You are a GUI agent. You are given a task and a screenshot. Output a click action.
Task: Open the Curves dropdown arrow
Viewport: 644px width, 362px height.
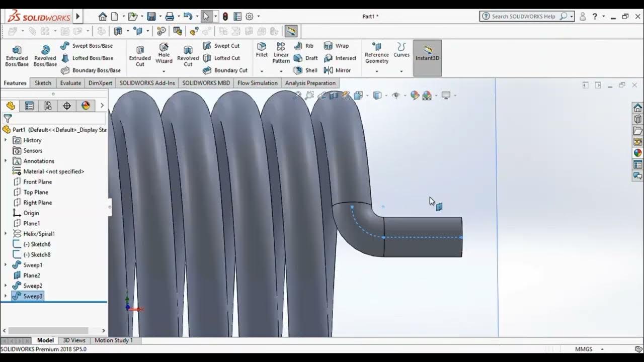pos(401,71)
